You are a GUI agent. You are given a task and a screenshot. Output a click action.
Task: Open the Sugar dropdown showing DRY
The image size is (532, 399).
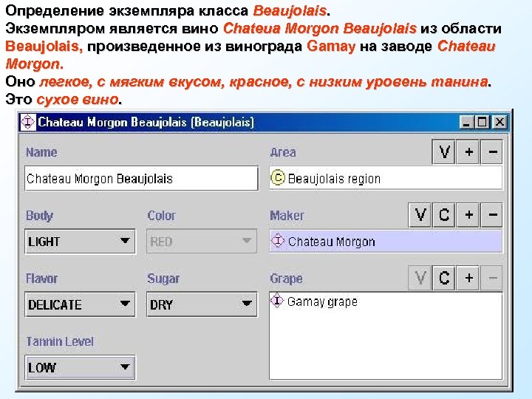202,304
